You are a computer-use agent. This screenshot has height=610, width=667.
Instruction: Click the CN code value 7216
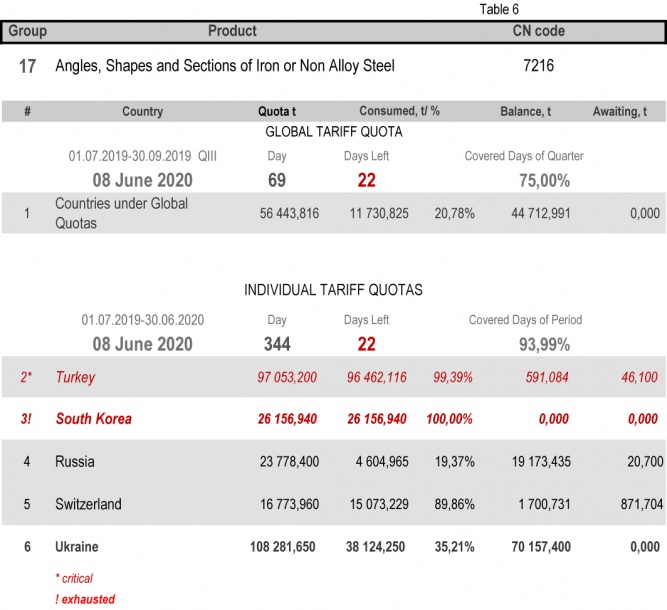[538, 66]
